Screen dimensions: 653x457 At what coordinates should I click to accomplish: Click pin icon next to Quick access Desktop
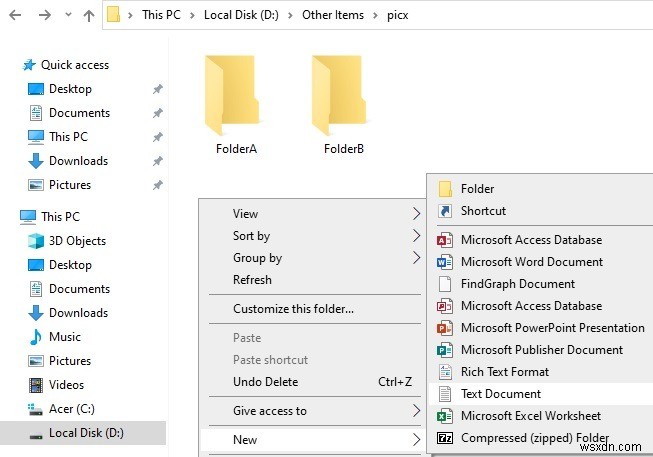click(157, 89)
